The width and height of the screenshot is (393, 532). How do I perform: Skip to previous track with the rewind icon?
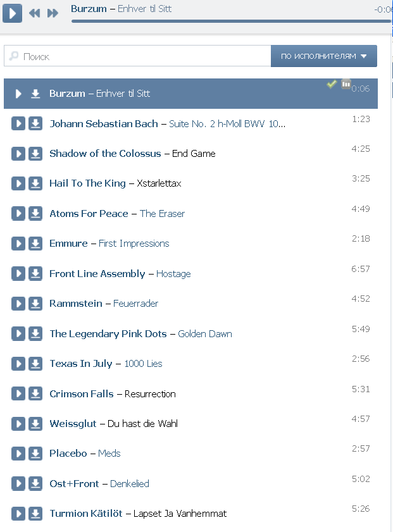35,13
